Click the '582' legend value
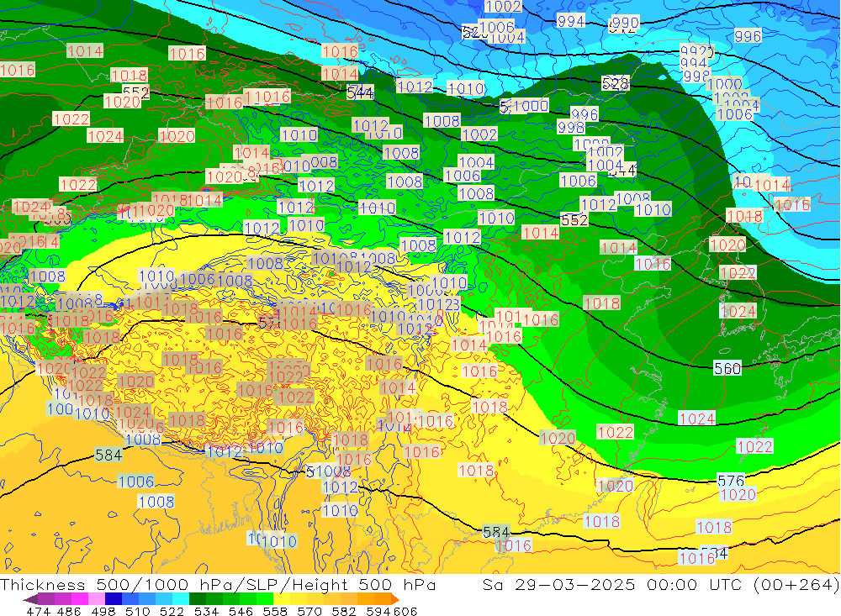 [344, 611]
